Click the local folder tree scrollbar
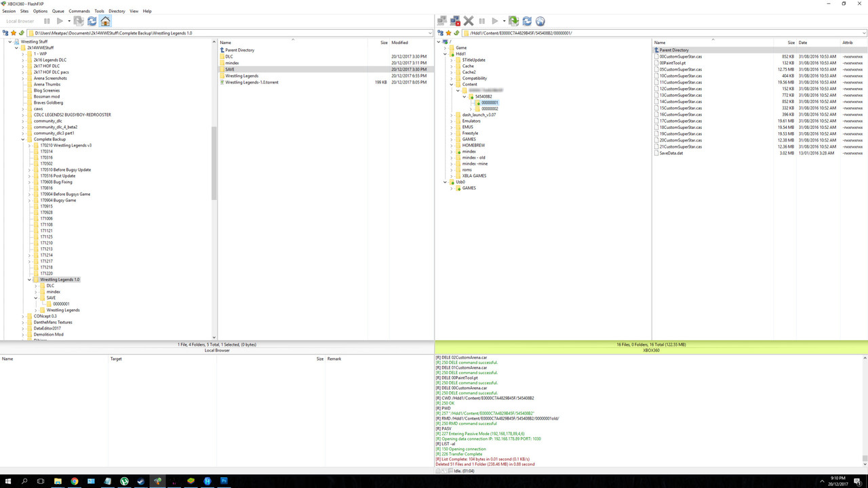 (214, 163)
